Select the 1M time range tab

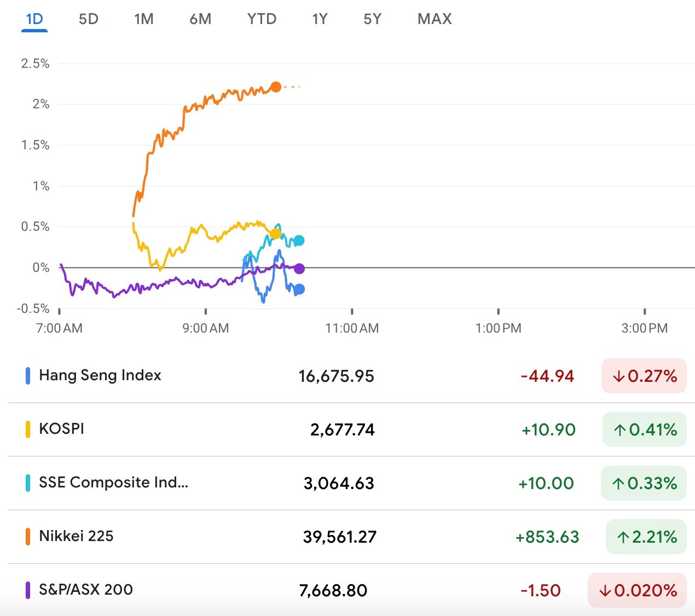point(144,19)
